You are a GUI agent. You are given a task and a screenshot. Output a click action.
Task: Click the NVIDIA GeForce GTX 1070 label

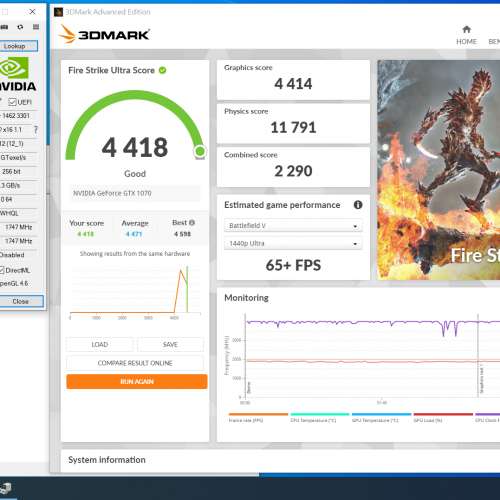pos(112,193)
